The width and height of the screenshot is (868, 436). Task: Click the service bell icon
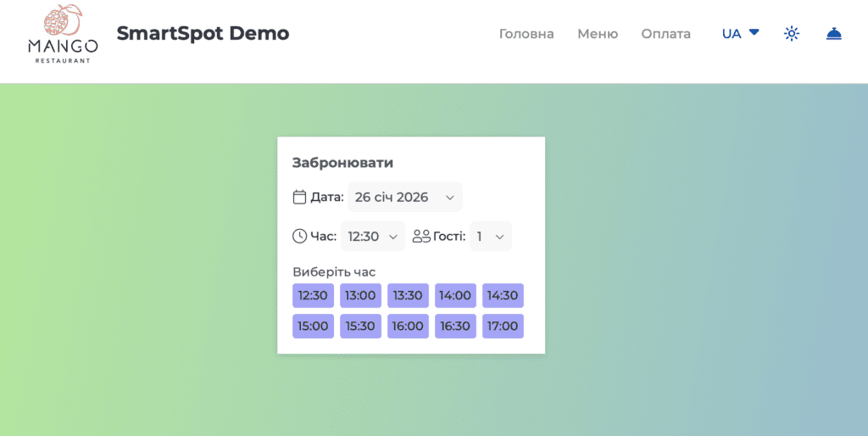(x=834, y=34)
